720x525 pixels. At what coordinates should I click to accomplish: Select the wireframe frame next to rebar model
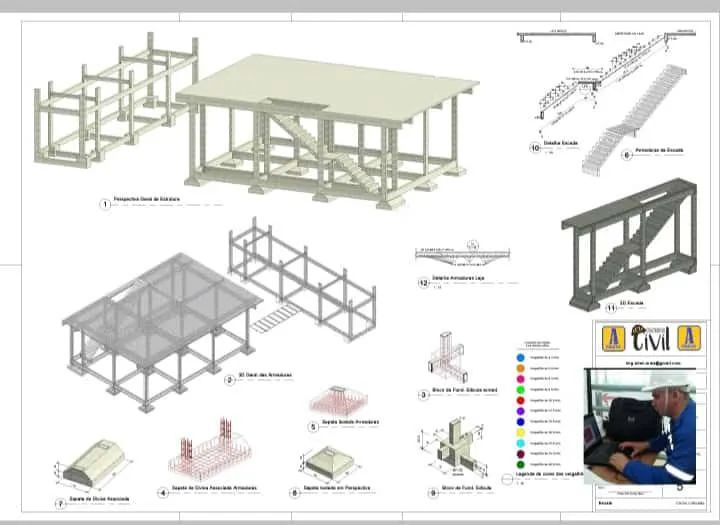coord(302,279)
